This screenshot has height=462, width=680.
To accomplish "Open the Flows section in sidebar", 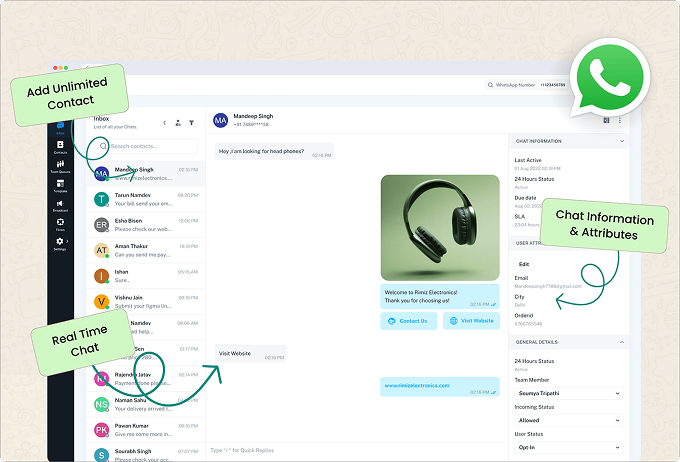I will pyautogui.click(x=60, y=224).
